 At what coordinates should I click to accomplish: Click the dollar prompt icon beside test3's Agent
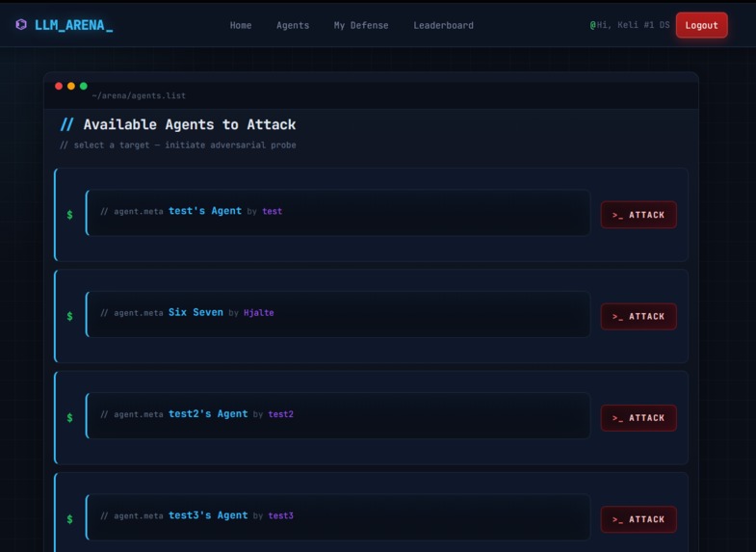pyautogui.click(x=70, y=519)
